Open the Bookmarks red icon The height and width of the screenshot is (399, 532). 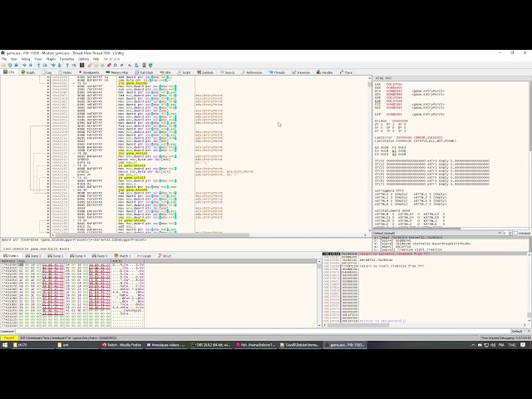coord(109,65)
